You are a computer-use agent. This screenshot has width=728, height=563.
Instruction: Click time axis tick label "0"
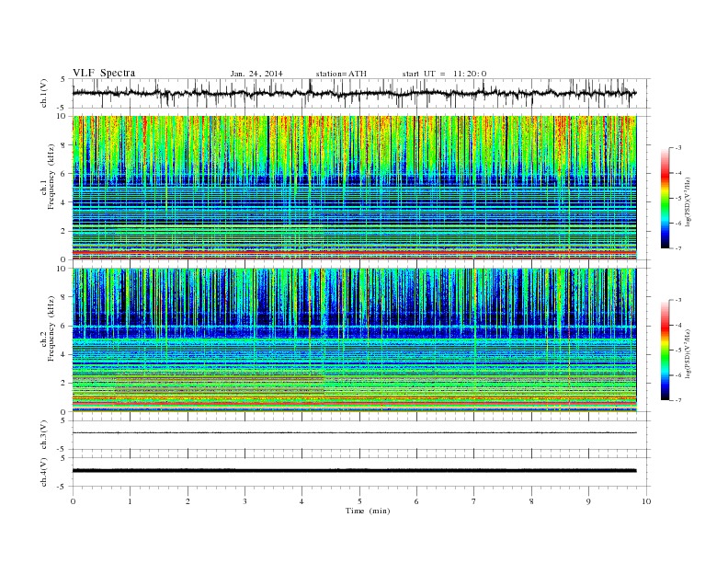[73, 501]
